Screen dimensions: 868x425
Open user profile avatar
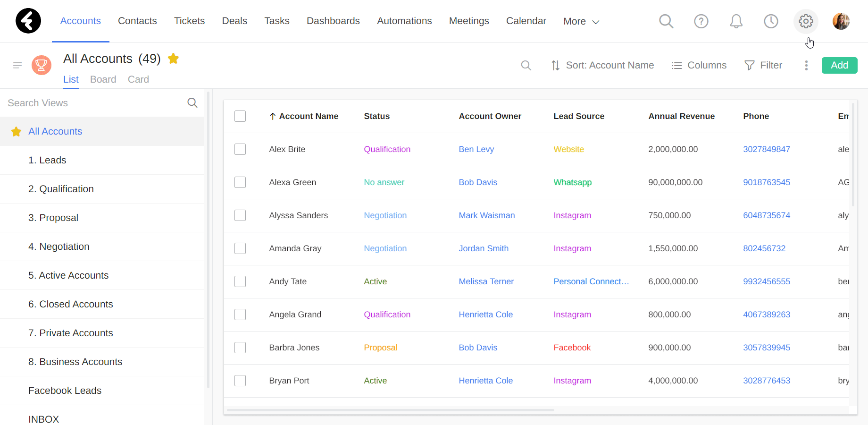click(x=841, y=21)
